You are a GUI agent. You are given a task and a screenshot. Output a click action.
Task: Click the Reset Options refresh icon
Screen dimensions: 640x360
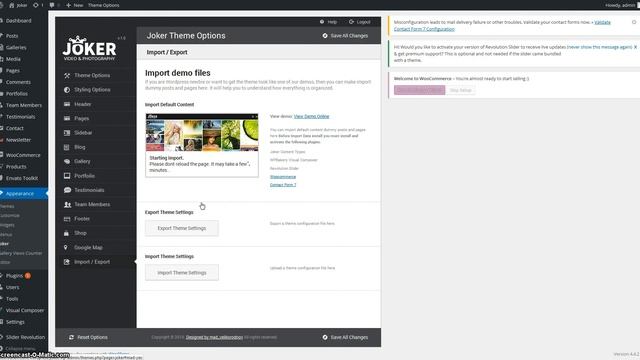(71, 338)
